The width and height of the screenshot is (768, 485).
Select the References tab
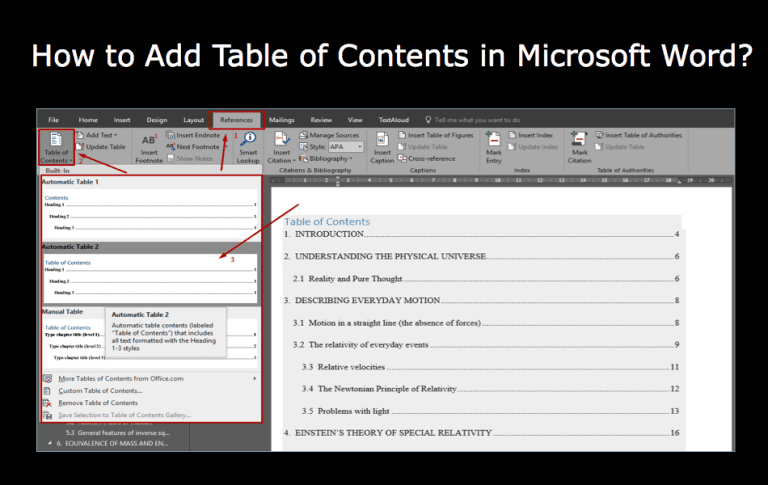237,120
